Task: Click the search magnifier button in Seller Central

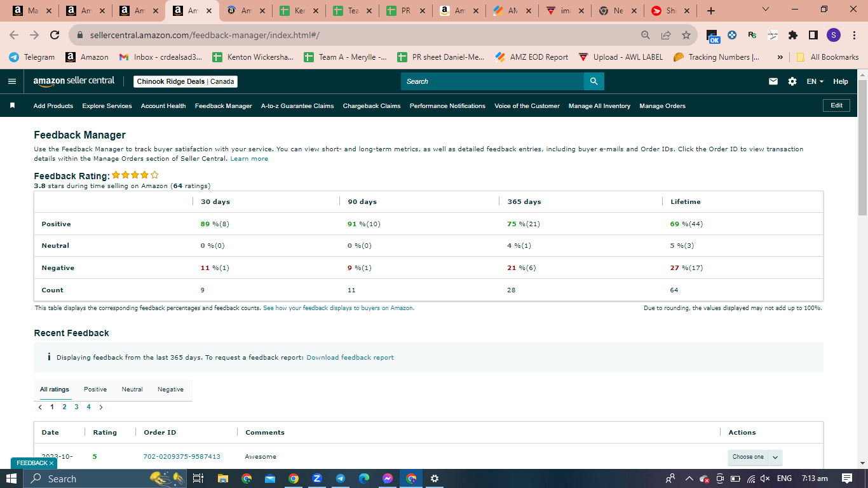Action: [x=594, y=81]
